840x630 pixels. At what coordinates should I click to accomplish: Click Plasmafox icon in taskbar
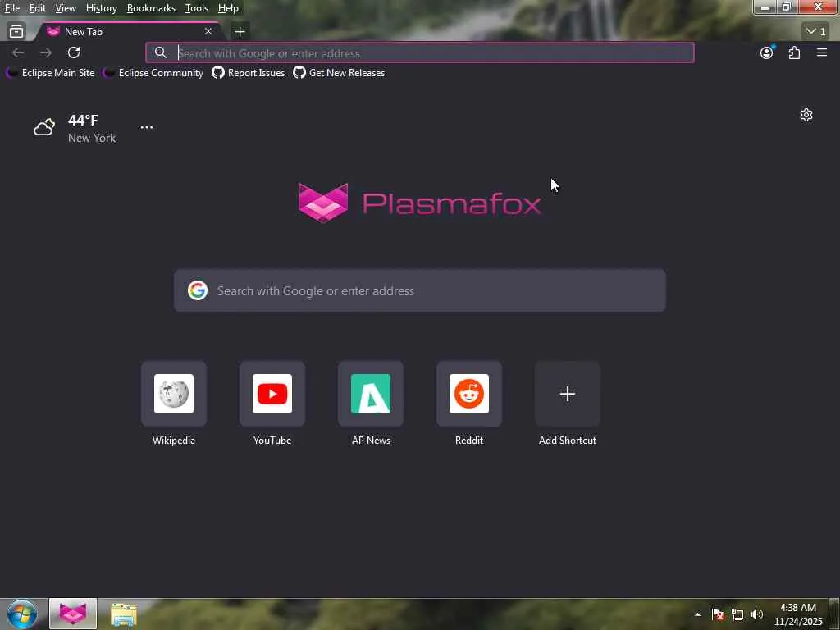pyautogui.click(x=73, y=614)
